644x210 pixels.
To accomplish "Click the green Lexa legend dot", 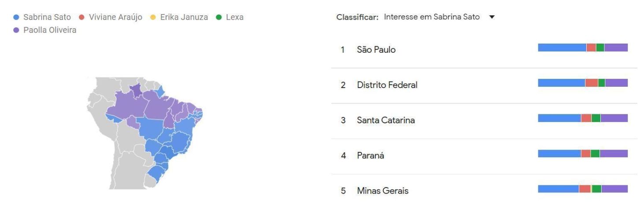I will pyautogui.click(x=219, y=18).
